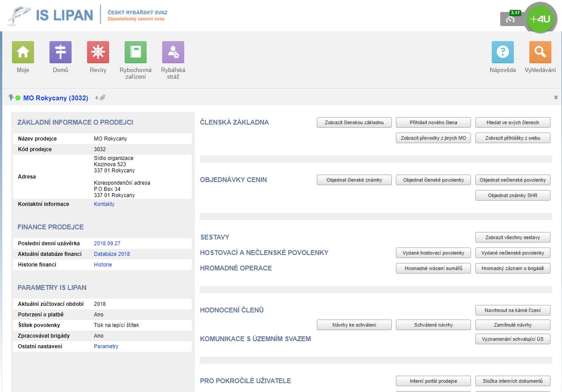The image size is (562, 392).
Task: Open the paperclip attachments icon
Action: point(103,98)
